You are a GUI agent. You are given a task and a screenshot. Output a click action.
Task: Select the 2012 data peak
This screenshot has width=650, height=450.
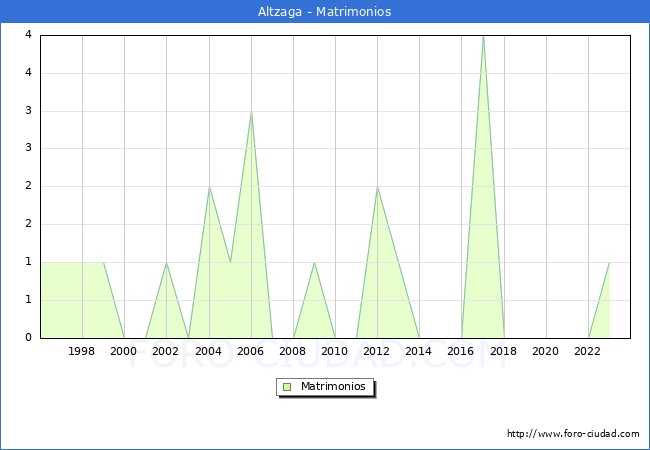click(377, 187)
